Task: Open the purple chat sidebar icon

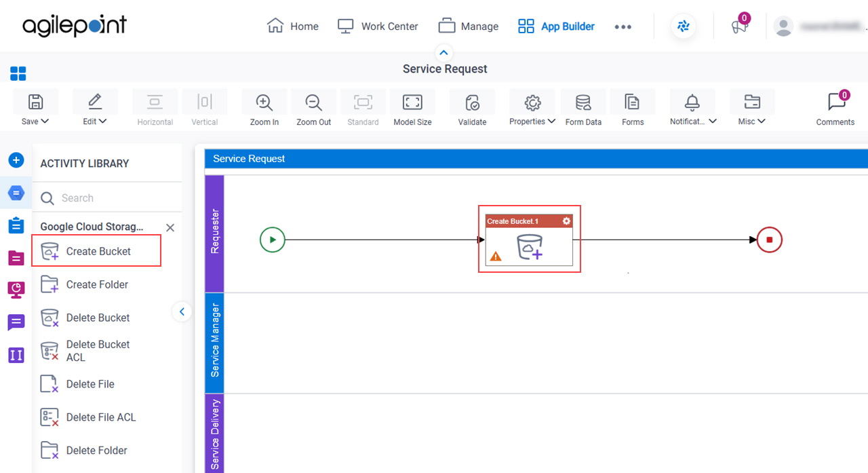Action: (x=16, y=322)
